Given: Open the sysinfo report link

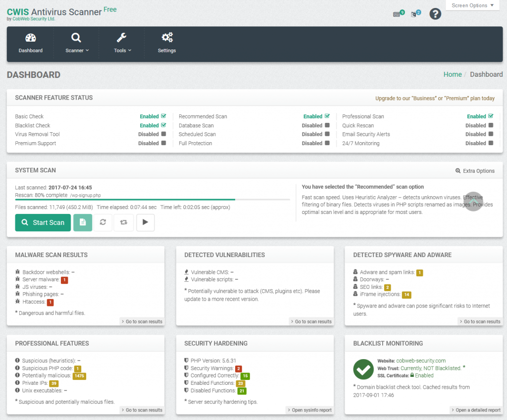Looking at the screenshot, I should [310, 410].
